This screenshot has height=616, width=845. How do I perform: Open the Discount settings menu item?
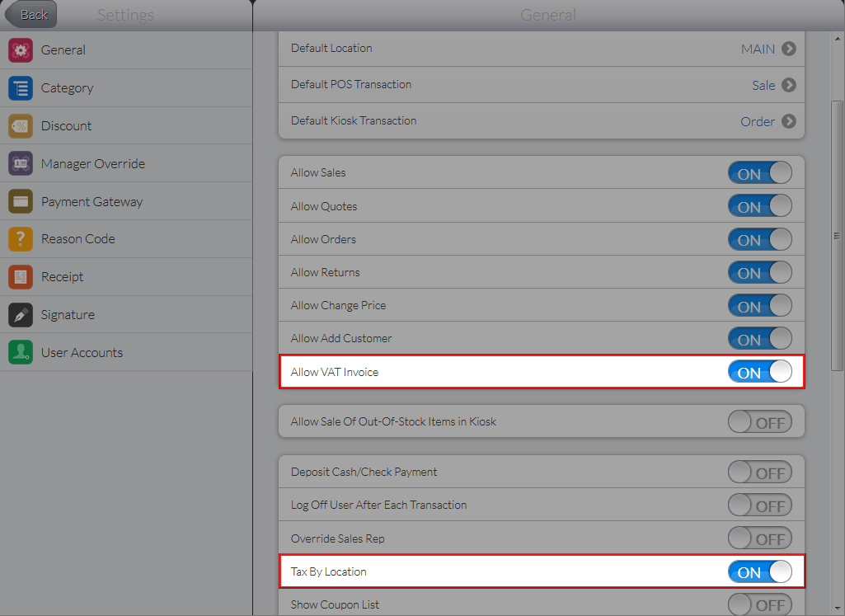[x=67, y=126]
